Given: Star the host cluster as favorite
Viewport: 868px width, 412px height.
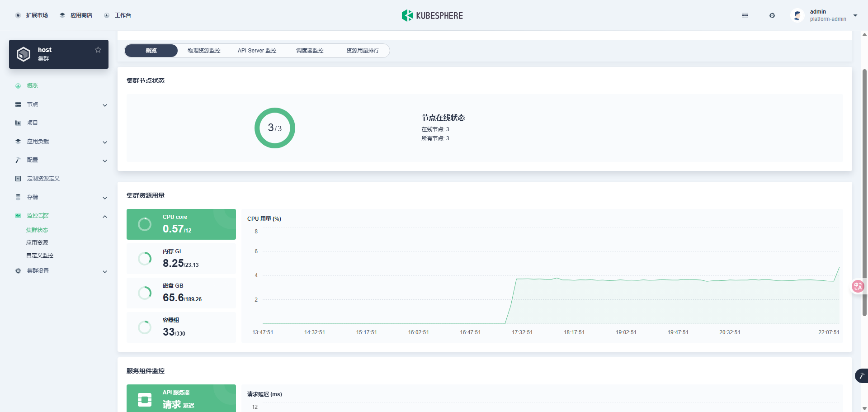Looking at the screenshot, I should 98,50.
